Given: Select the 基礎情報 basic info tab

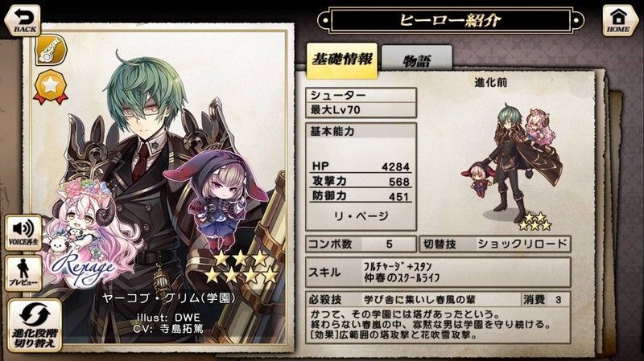Looking at the screenshot, I should tap(341, 59).
